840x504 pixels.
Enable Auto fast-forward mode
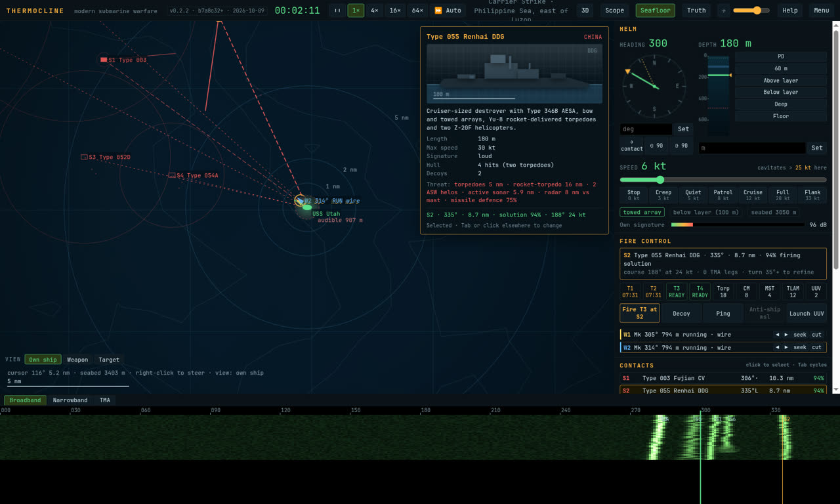448,10
